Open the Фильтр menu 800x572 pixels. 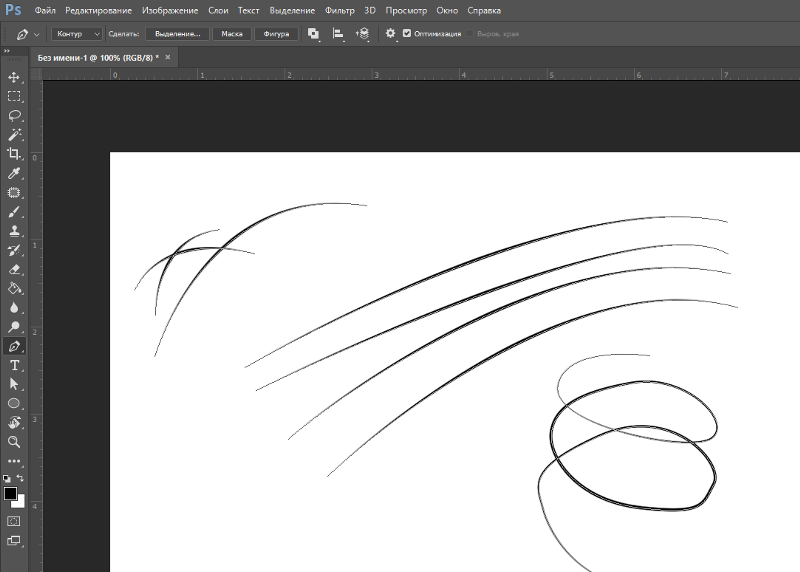[340, 10]
